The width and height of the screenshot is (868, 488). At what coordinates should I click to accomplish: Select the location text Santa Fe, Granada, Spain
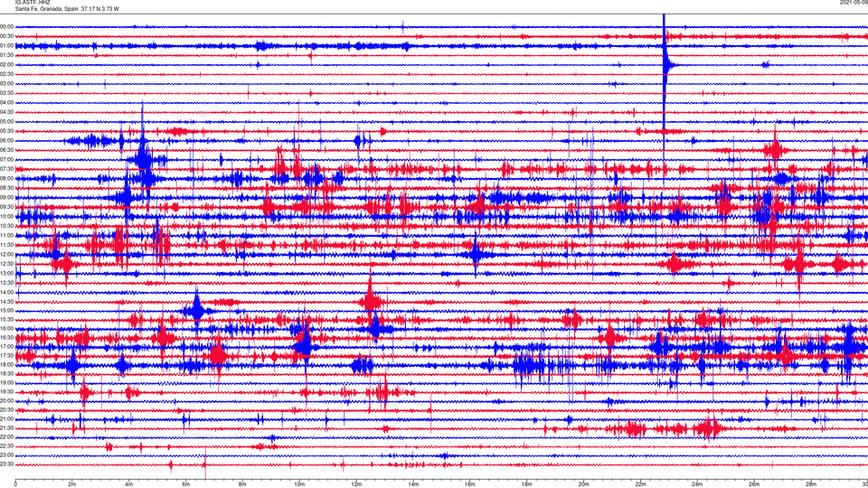[46, 9]
